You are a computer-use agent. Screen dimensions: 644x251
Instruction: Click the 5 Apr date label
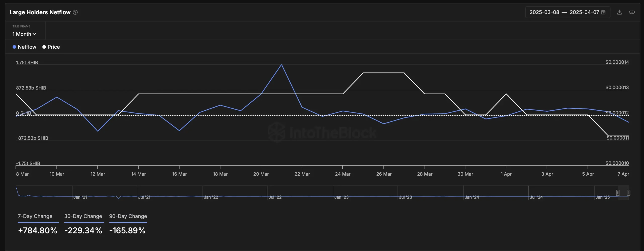pos(588,174)
